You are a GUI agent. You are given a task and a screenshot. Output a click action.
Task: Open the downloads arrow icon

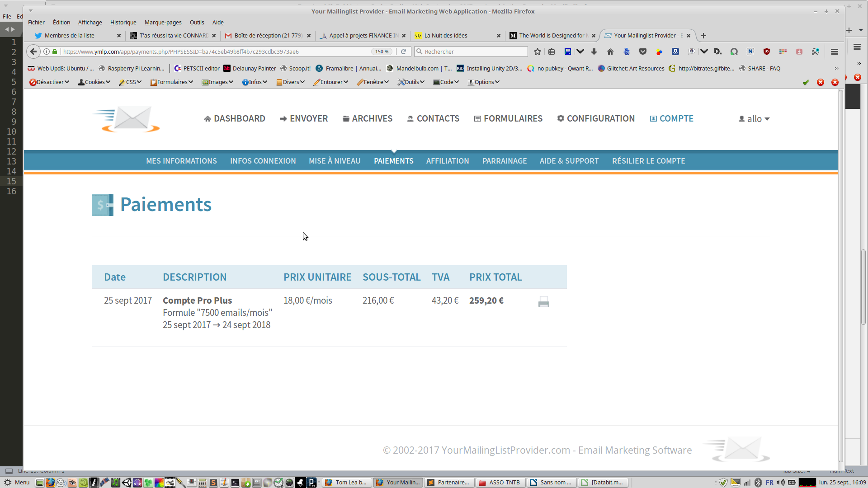594,52
